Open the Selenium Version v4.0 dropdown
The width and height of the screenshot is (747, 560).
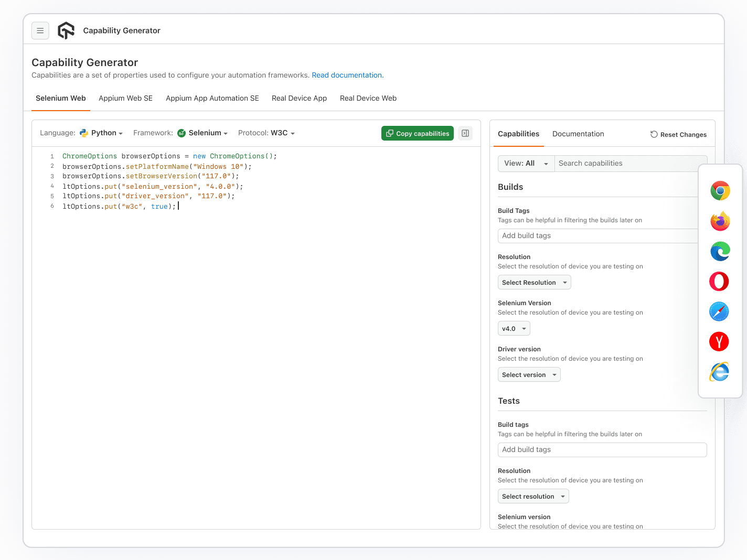tap(514, 328)
